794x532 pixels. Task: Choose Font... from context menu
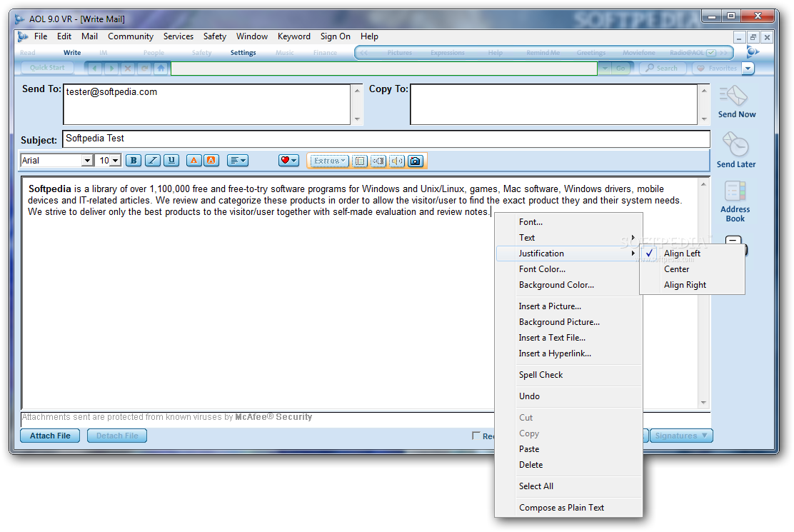pos(569,222)
